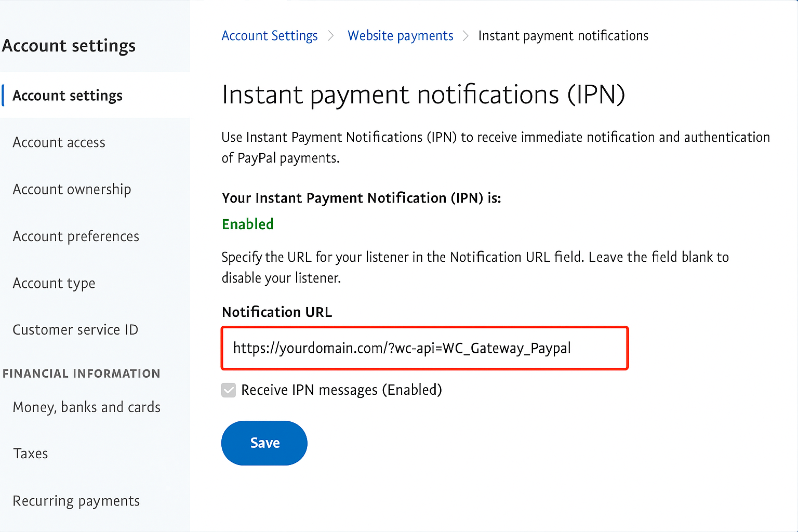Open Customer service ID settings
The height and width of the screenshot is (532, 798).
[x=75, y=329]
